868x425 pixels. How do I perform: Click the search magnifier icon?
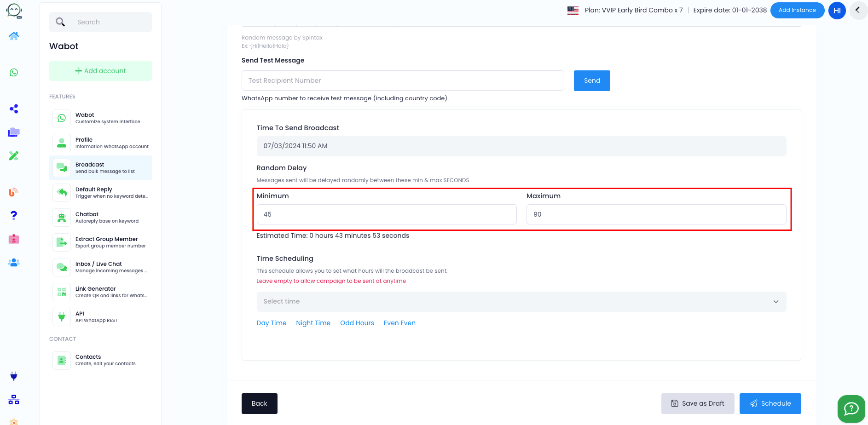(60, 22)
